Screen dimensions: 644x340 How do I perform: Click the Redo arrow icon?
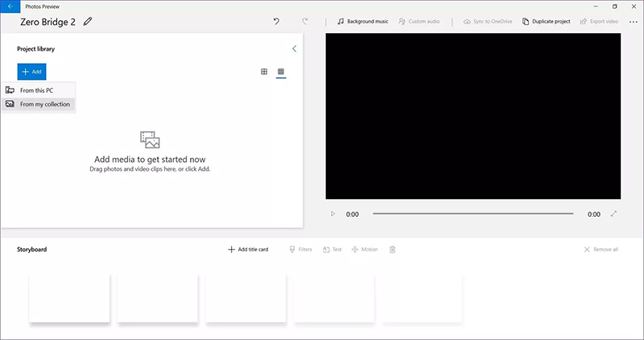click(304, 22)
